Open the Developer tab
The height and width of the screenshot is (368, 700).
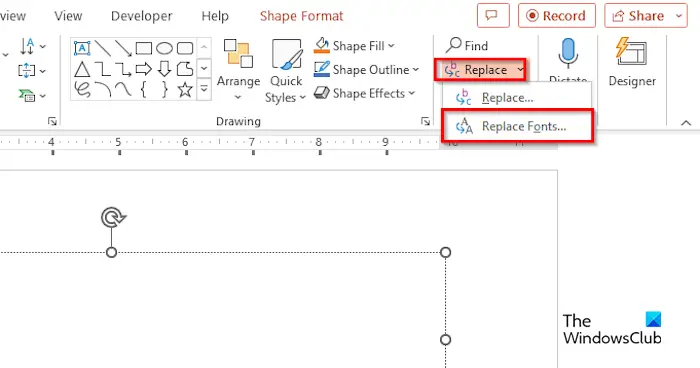[142, 16]
